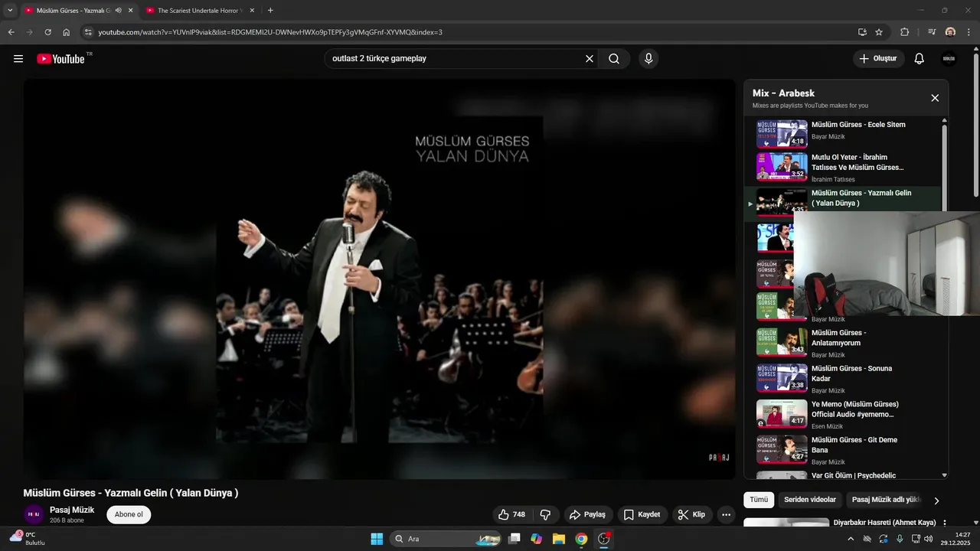This screenshot has width=980, height=551.
Task: Subscribe with the Abone ol button
Action: click(x=129, y=514)
